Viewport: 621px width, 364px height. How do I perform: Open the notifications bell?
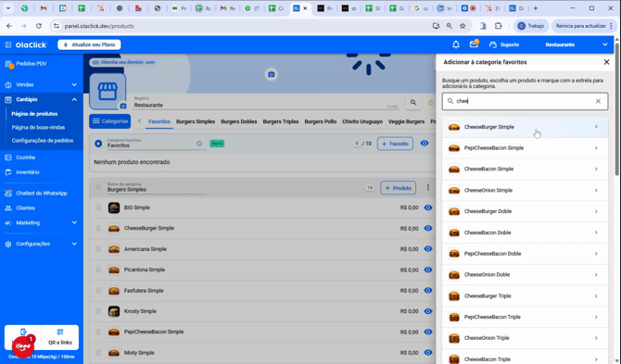click(x=456, y=44)
